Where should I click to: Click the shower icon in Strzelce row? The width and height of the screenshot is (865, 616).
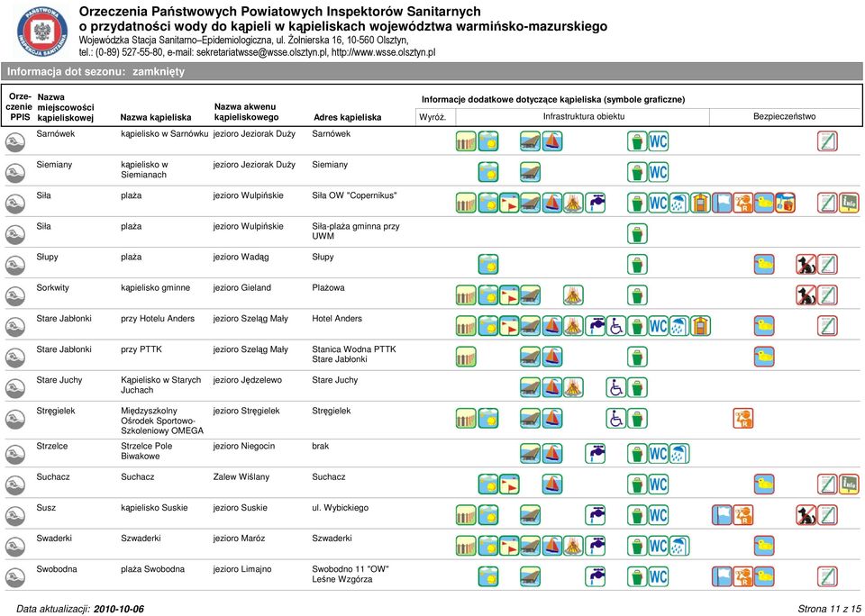[679, 454]
